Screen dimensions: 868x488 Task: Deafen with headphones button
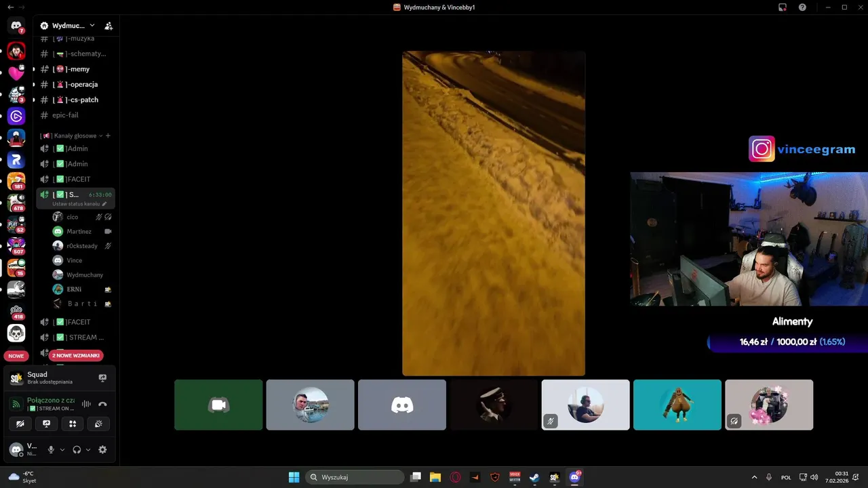click(77, 449)
